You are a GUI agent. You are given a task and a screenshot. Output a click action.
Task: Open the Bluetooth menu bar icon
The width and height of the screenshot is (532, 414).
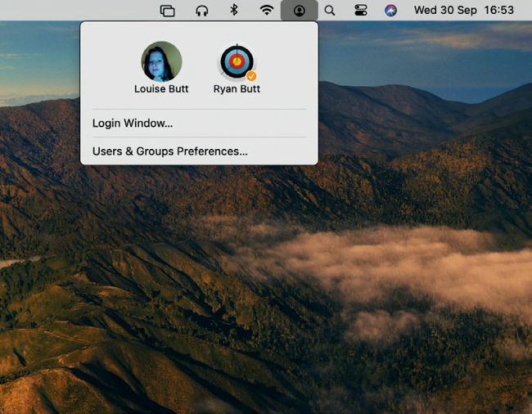[233, 11]
